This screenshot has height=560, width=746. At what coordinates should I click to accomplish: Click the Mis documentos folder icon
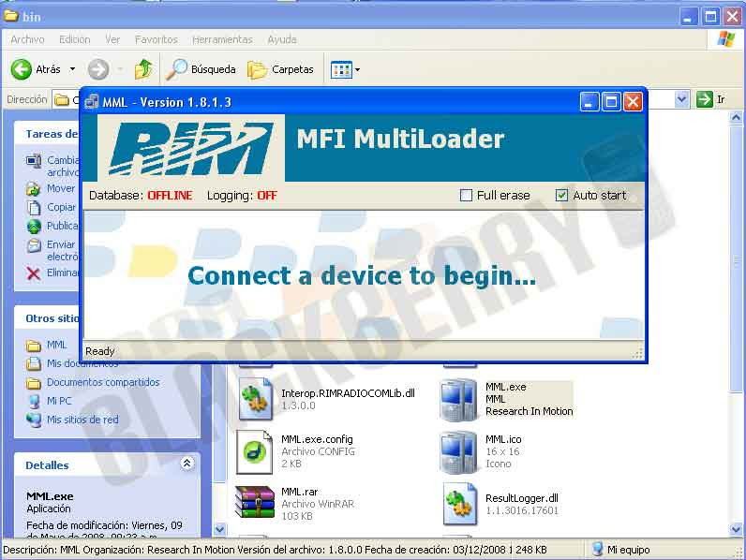coord(34,364)
